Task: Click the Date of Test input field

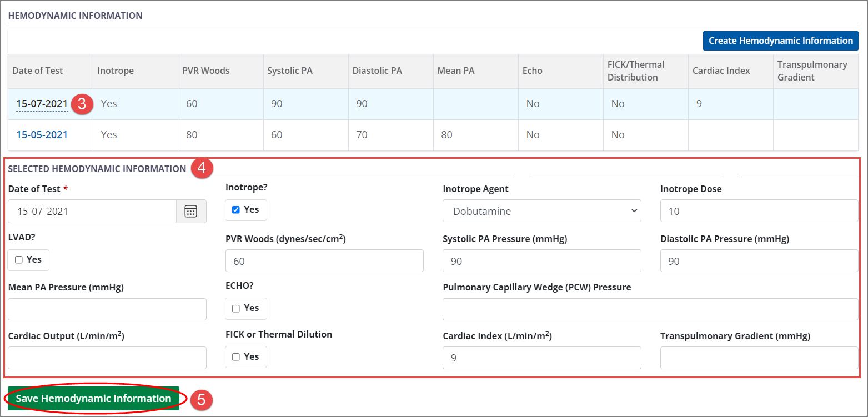Action: [x=92, y=212]
